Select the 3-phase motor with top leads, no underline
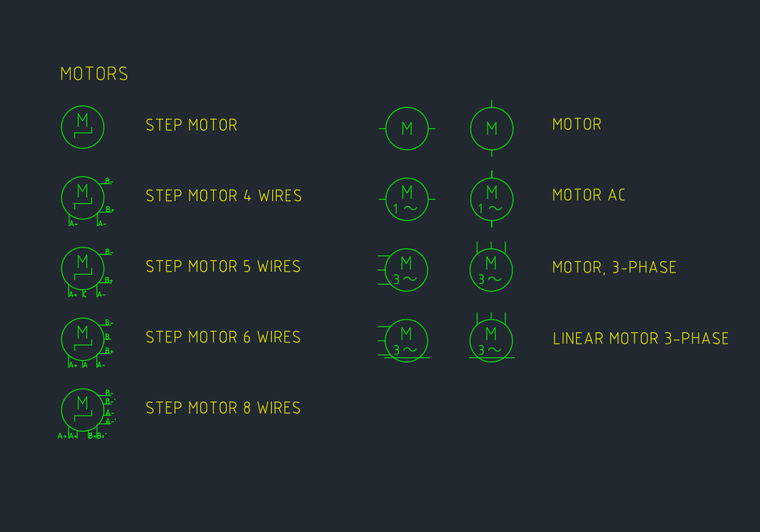The width and height of the screenshot is (760, 532). tap(491, 270)
